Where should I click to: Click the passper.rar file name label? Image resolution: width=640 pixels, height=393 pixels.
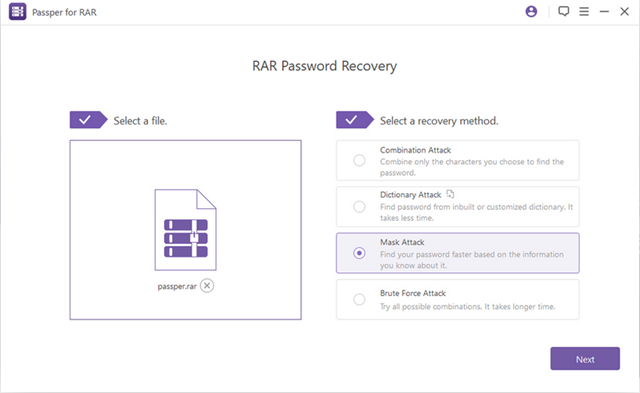(x=177, y=286)
